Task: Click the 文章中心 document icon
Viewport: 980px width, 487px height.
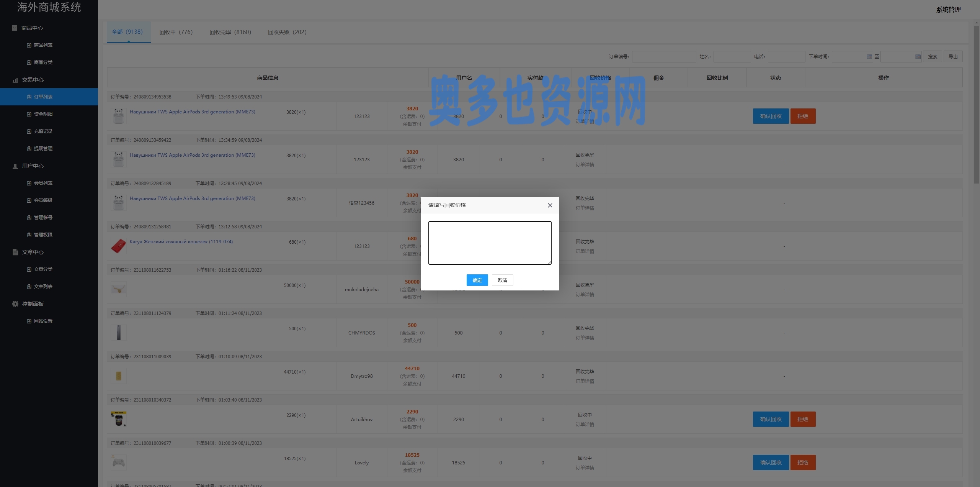Action: (x=15, y=252)
